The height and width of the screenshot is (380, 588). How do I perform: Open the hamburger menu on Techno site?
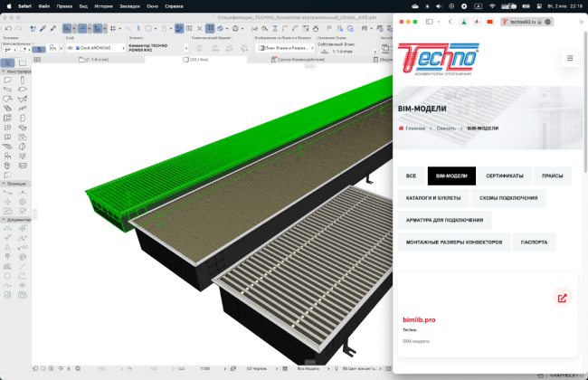pyautogui.click(x=570, y=58)
